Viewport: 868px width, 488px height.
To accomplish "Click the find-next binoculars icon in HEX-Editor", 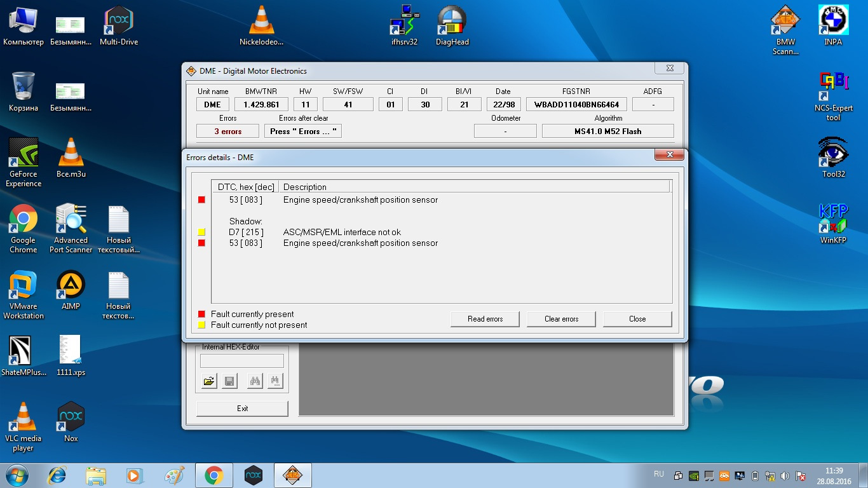I will 275,380.
